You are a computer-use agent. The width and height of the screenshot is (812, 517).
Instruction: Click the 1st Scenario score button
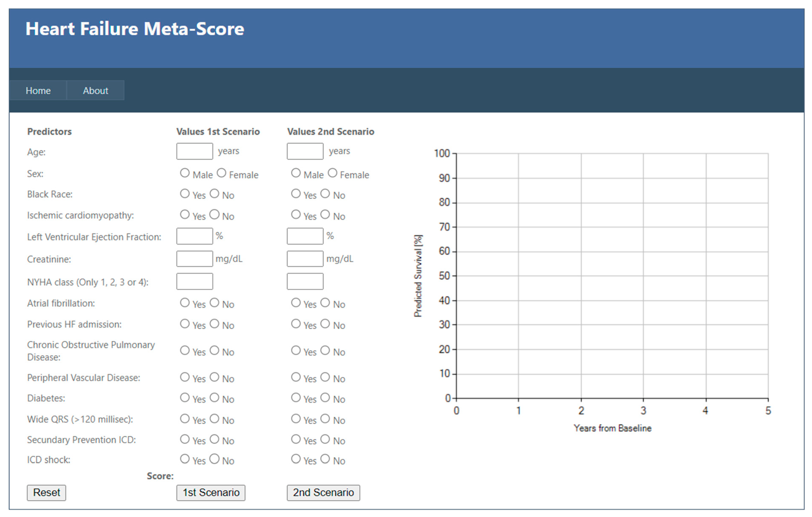pyautogui.click(x=211, y=492)
